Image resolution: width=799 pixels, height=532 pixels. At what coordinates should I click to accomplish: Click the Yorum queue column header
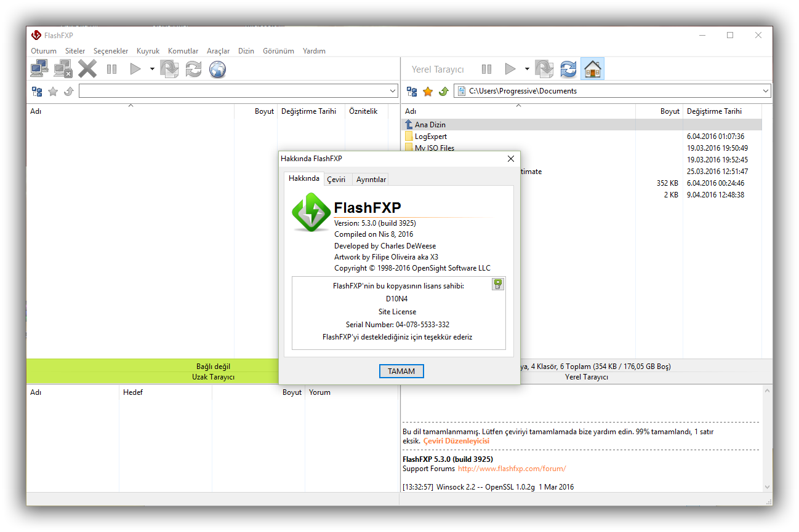351,392
